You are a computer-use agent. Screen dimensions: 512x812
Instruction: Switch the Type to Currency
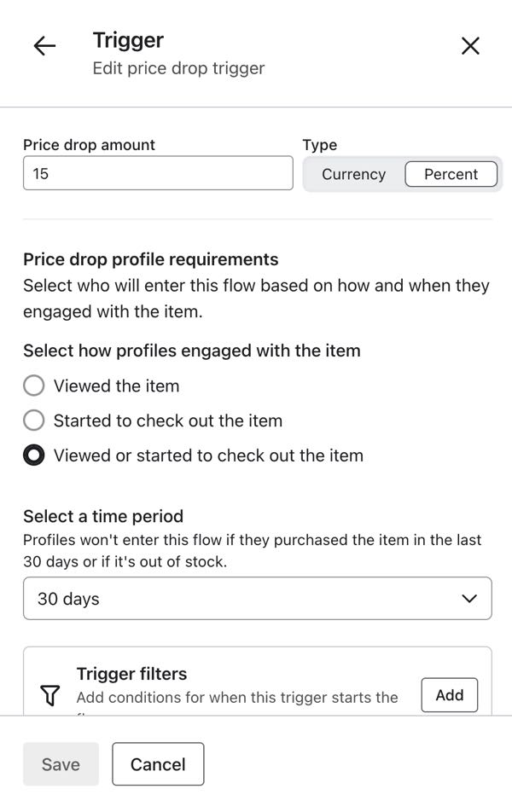click(x=353, y=174)
